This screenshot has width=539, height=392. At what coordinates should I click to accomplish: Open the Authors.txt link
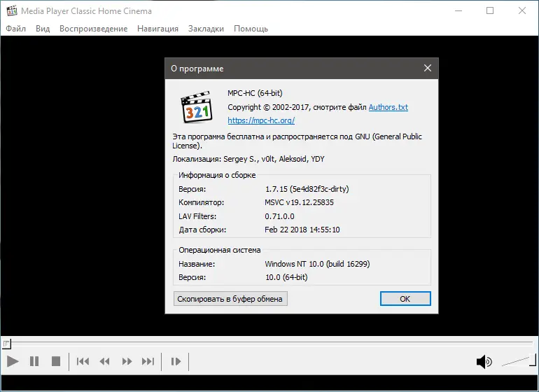pos(388,107)
